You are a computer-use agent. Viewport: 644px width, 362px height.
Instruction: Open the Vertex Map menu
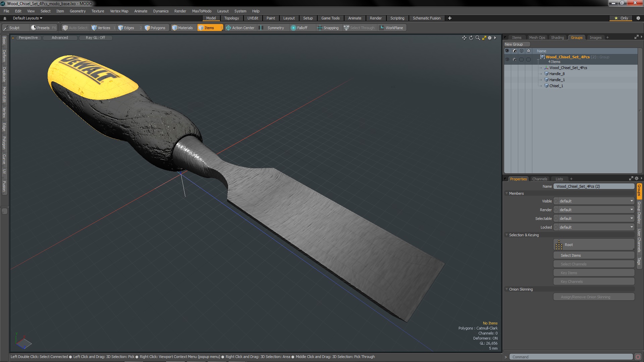(x=119, y=11)
